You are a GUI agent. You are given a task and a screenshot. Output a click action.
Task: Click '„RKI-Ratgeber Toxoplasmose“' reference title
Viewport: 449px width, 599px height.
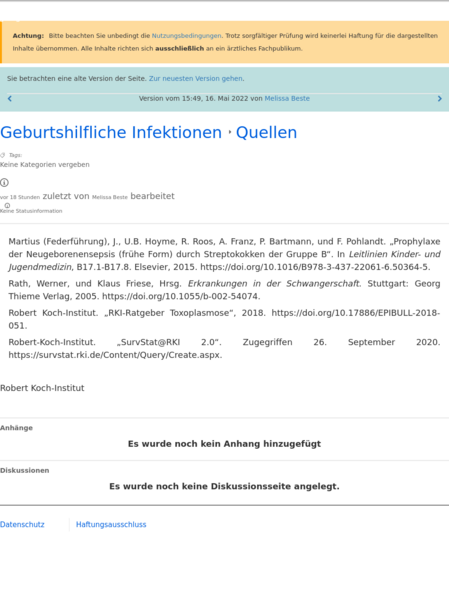click(x=169, y=313)
